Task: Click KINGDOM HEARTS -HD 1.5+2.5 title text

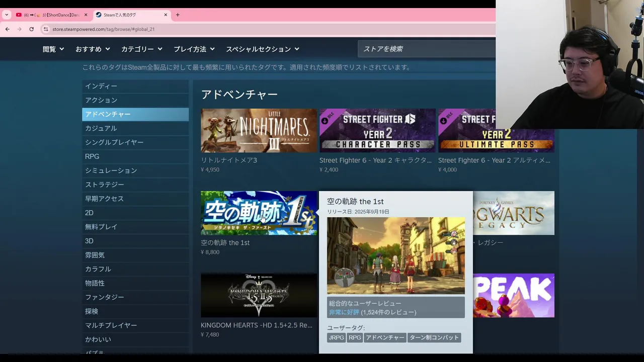Action: [257, 325]
